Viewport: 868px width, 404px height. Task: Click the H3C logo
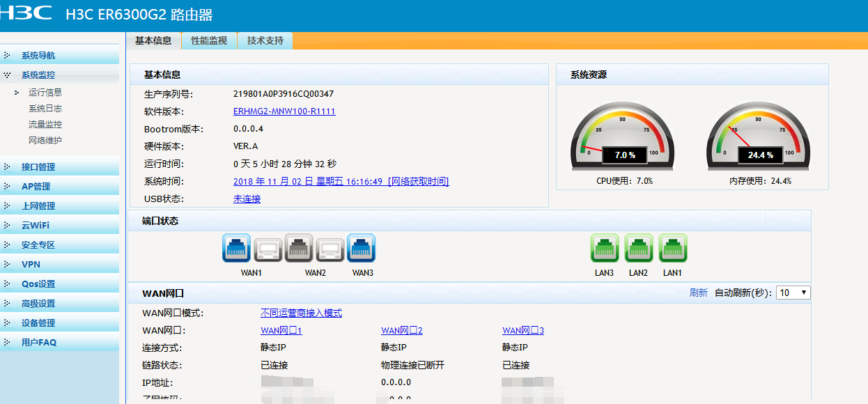tap(26, 13)
